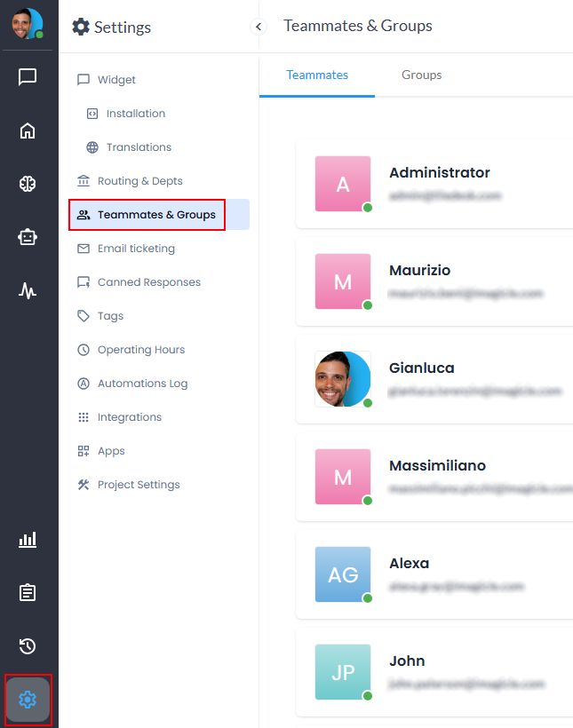Open the bar chart analytics icon
This screenshot has width=573, height=728.
(x=28, y=540)
